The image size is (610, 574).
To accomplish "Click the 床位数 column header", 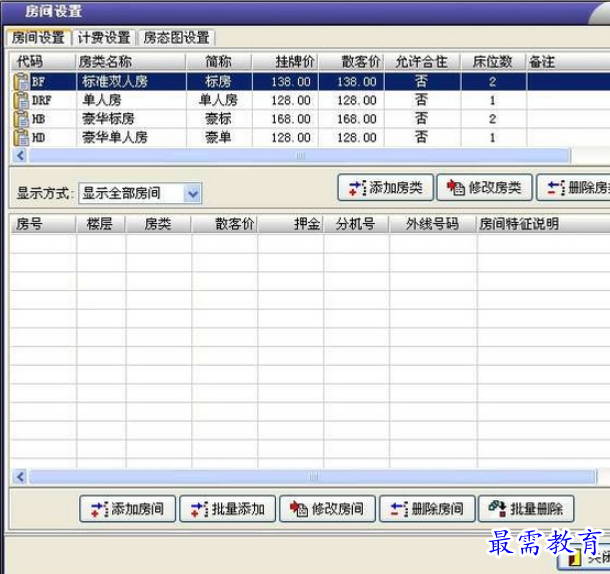I will (x=493, y=62).
